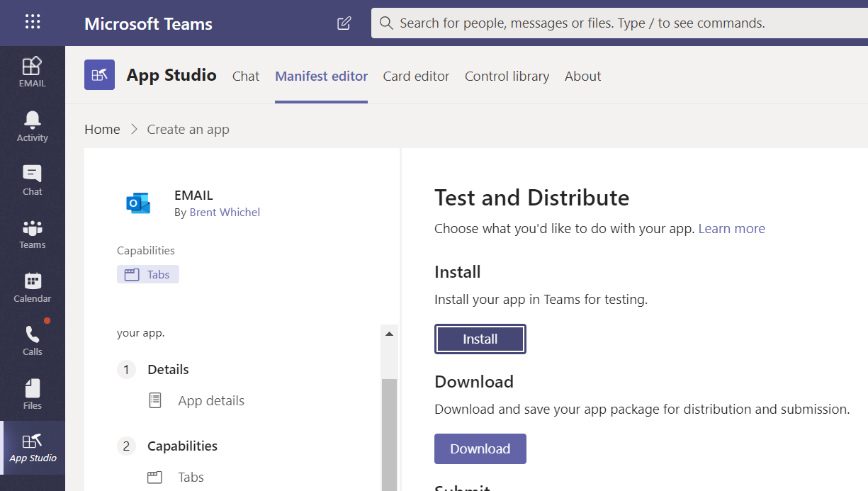Open Calls with the unread notification dot

tap(32, 341)
